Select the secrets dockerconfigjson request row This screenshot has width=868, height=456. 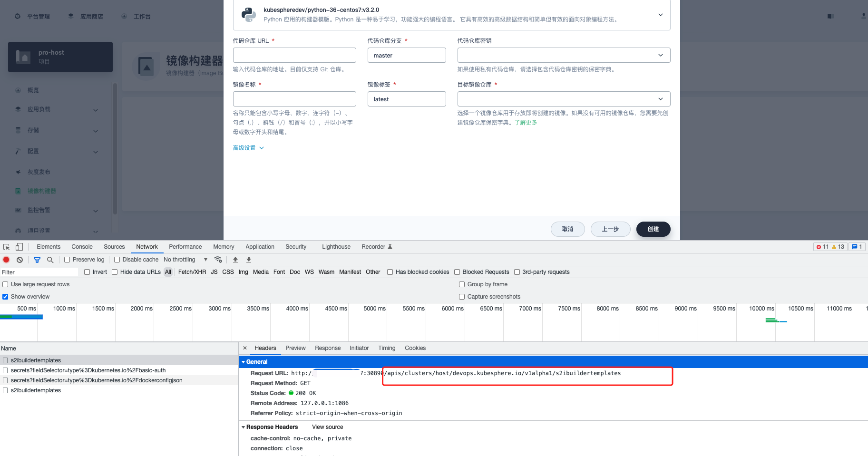pyautogui.click(x=119, y=380)
